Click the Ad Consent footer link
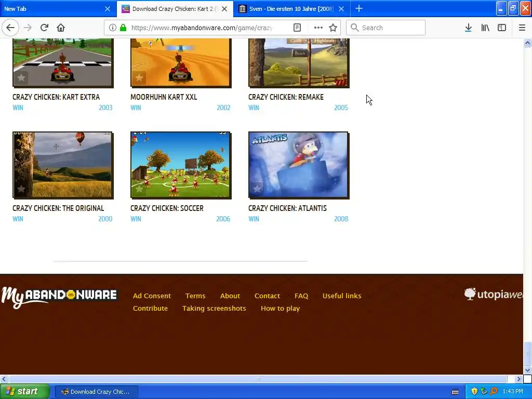The height and width of the screenshot is (399, 532). (152, 296)
